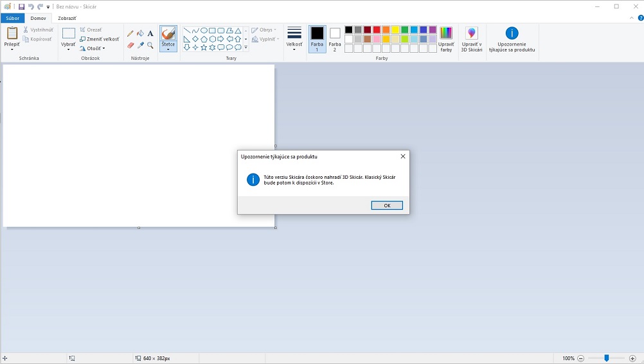Screen dimensions: 644x364
Task: Pick the right triangle shape
Action: (x=187, y=39)
